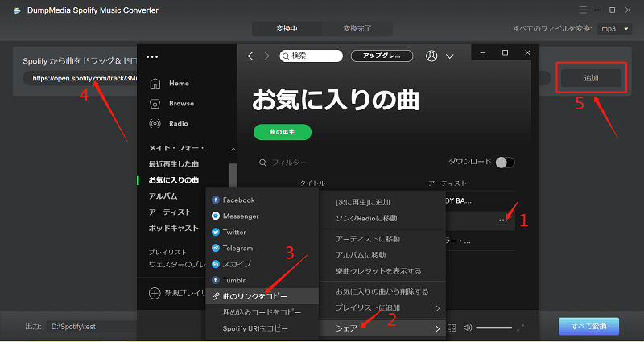Click the アップグレ… upgrade button
Screen dimensions: 644x342
(x=382, y=56)
